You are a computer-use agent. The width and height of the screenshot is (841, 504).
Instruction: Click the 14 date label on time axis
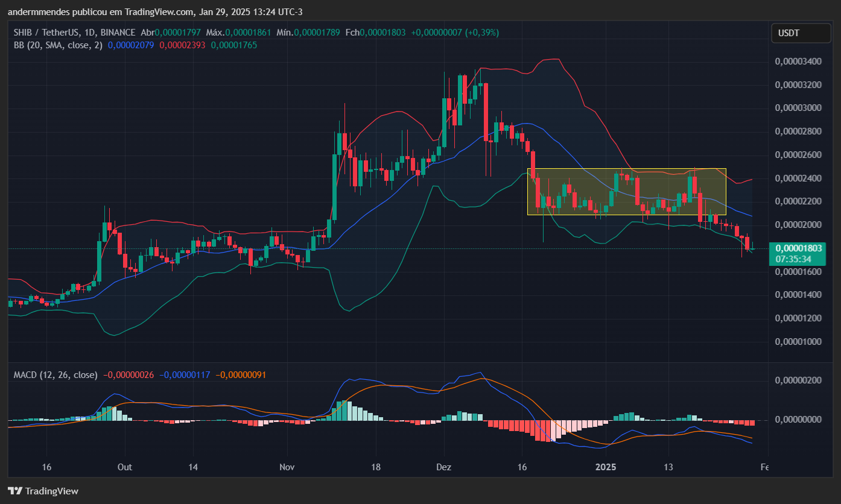[x=193, y=467]
